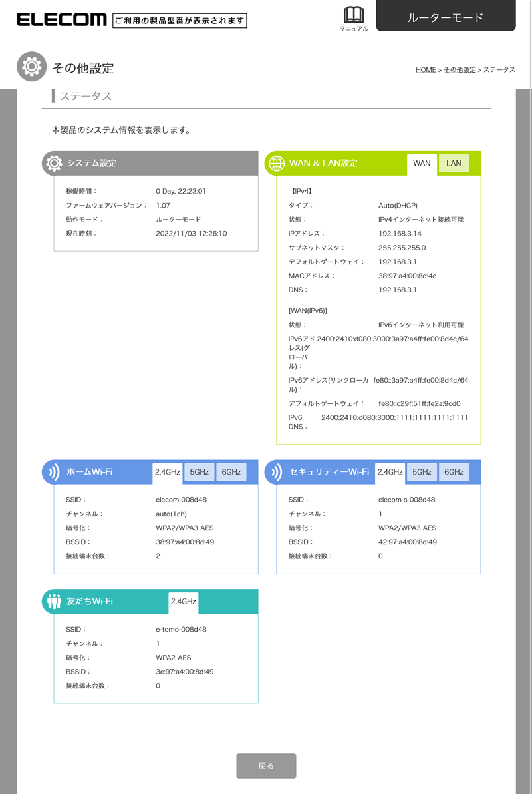
Task: Click the その他設定 gear icon
Action: coord(32,67)
